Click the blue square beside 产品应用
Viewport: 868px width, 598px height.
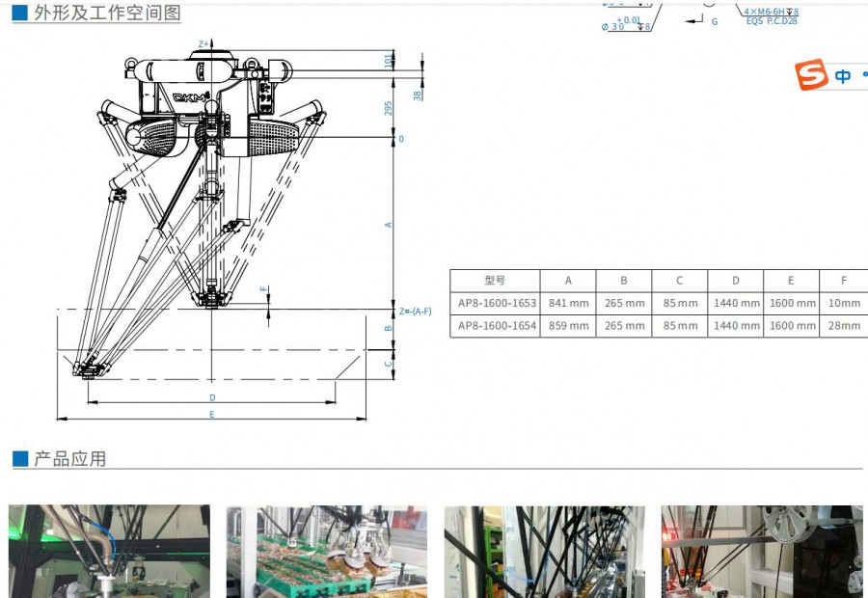point(20,458)
